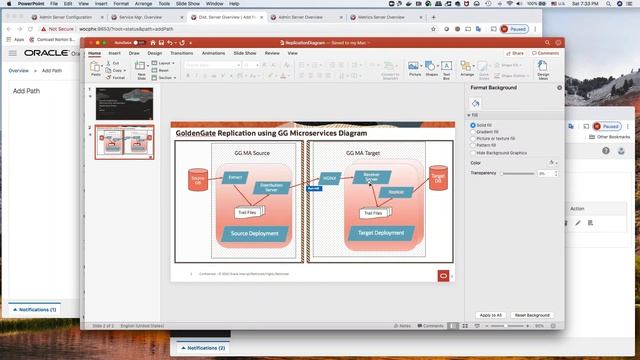Viewport: 640px width, 360px height.
Task: Insert a Text Box
Action: pos(447,66)
